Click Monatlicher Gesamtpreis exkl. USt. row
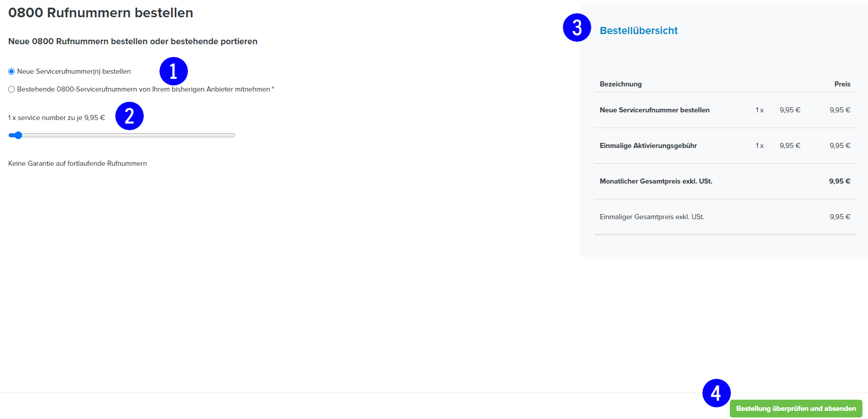The height and width of the screenshot is (419, 868). tap(725, 181)
